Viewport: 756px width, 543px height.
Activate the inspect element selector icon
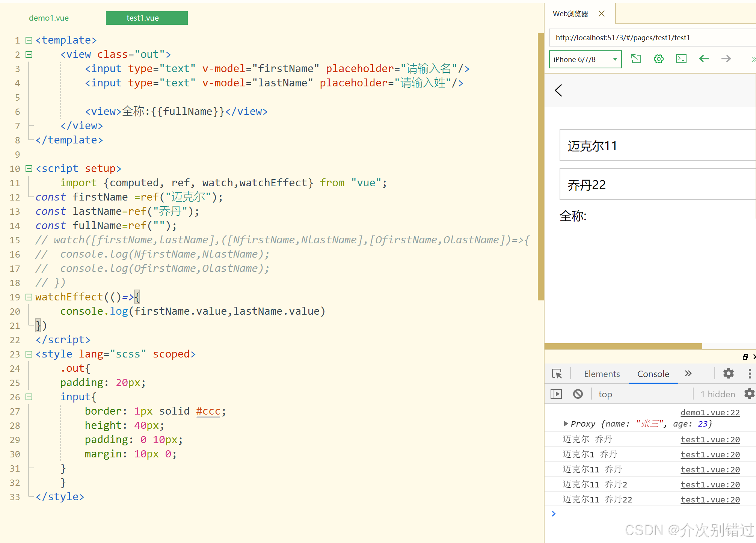click(x=557, y=374)
